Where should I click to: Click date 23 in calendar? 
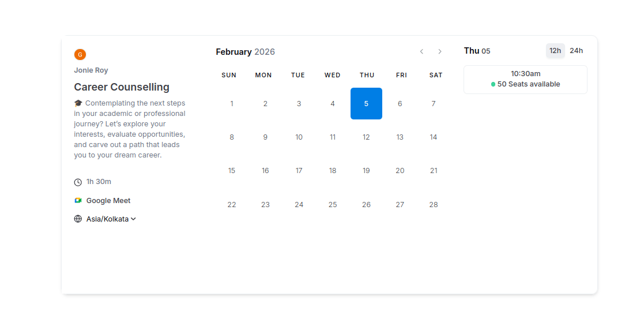pyautogui.click(x=265, y=205)
